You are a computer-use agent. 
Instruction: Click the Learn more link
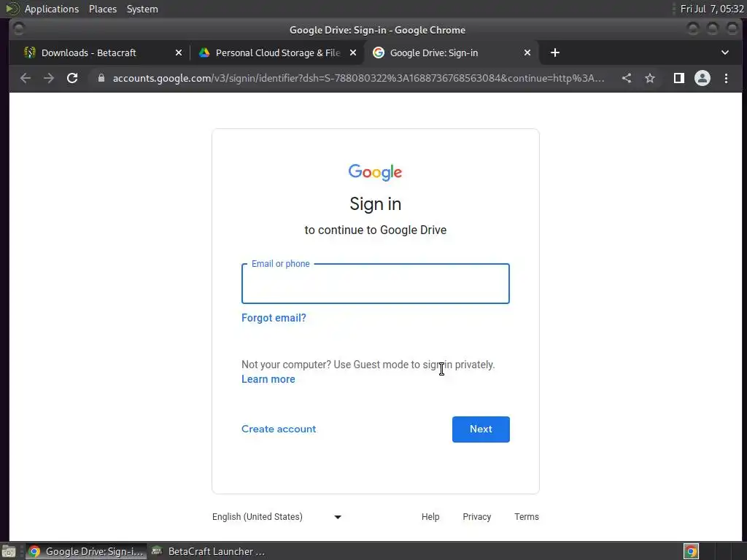[x=268, y=379]
